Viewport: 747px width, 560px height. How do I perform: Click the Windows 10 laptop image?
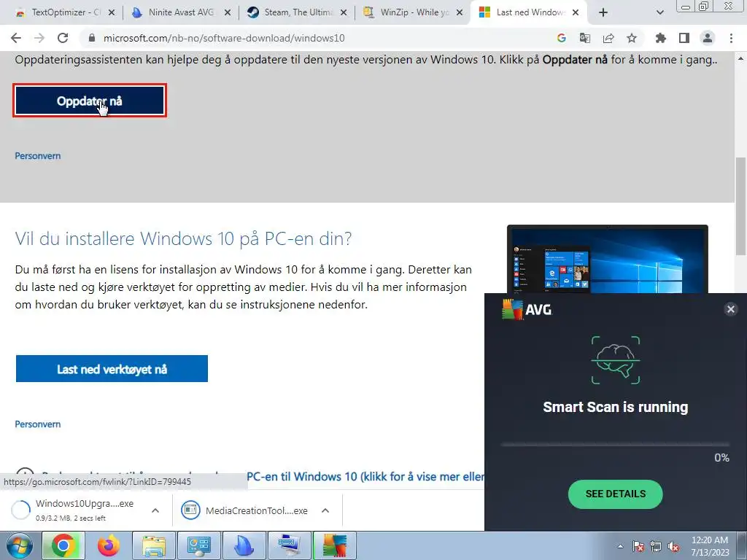click(608, 259)
